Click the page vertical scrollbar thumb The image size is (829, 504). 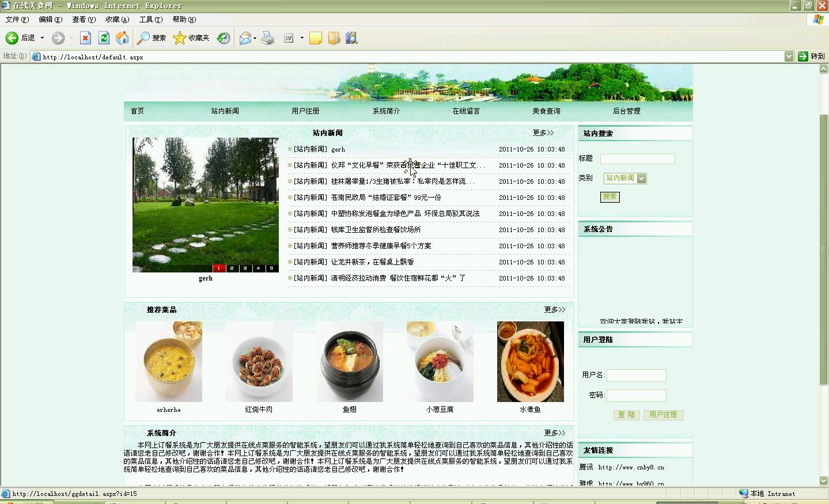[824, 249]
